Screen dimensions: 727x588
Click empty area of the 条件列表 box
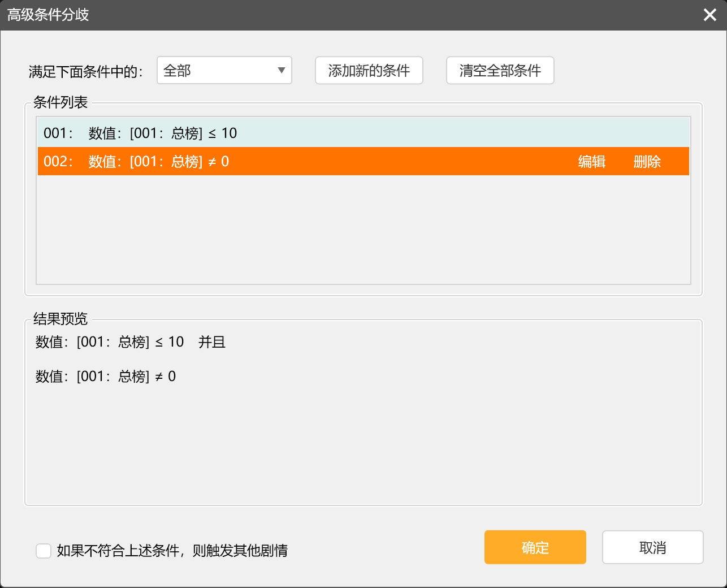(363, 232)
